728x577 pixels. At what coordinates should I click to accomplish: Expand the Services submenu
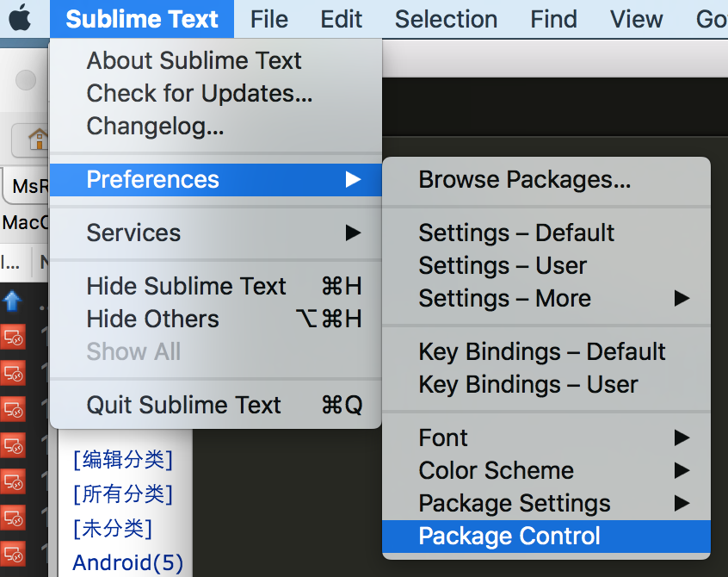[215, 233]
